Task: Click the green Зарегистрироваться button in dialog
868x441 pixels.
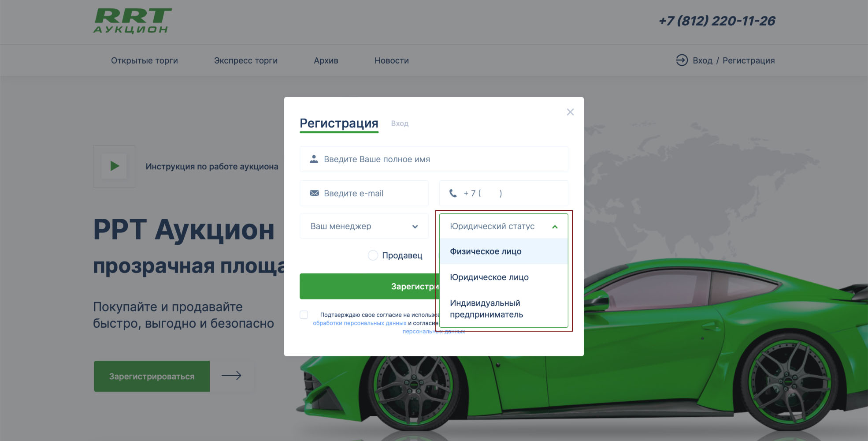Action: (x=369, y=286)
